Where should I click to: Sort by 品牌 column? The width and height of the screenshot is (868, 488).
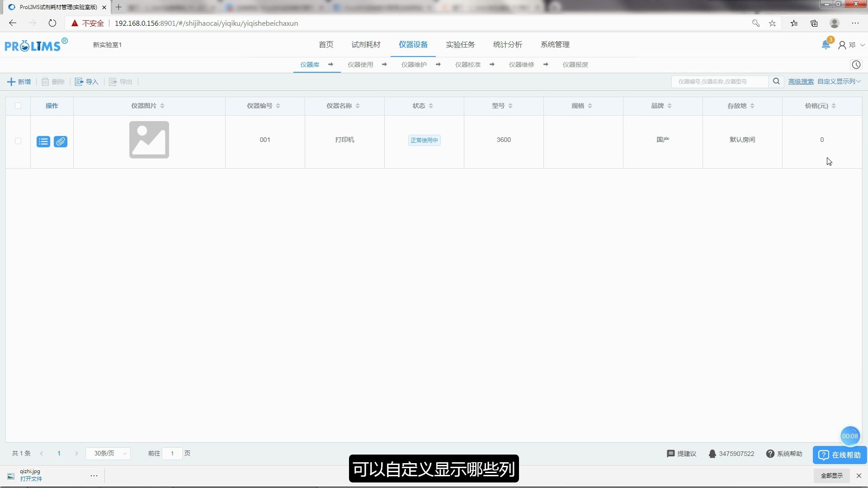click(x=670, y=106)
